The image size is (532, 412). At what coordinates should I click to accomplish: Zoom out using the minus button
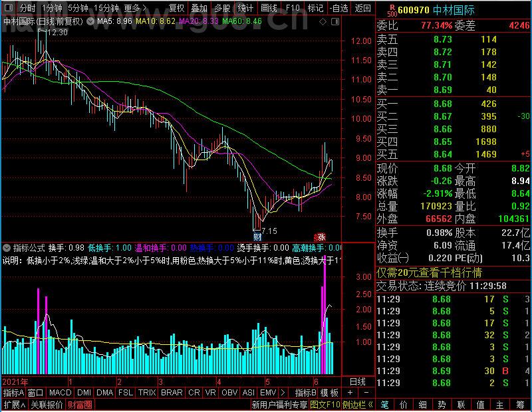(x=366, y=392)
